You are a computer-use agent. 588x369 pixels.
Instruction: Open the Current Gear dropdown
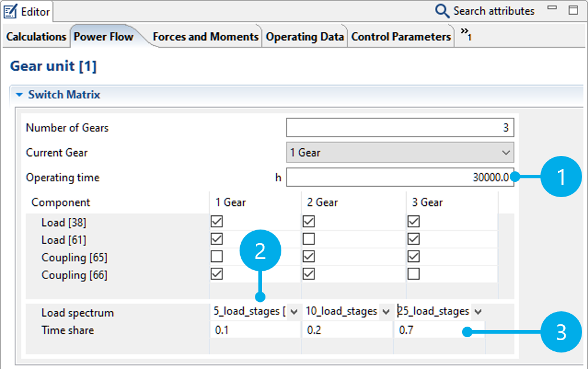click(x=400, y=152)
